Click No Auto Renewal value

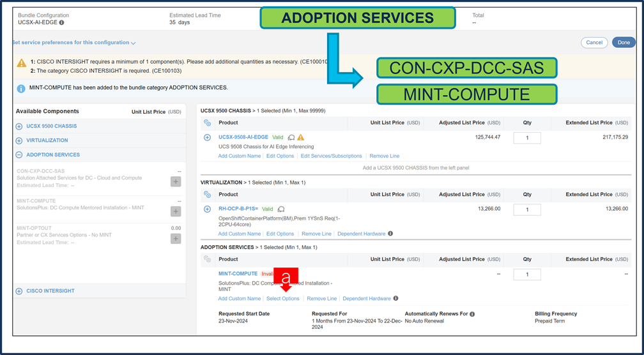[424, 321]
